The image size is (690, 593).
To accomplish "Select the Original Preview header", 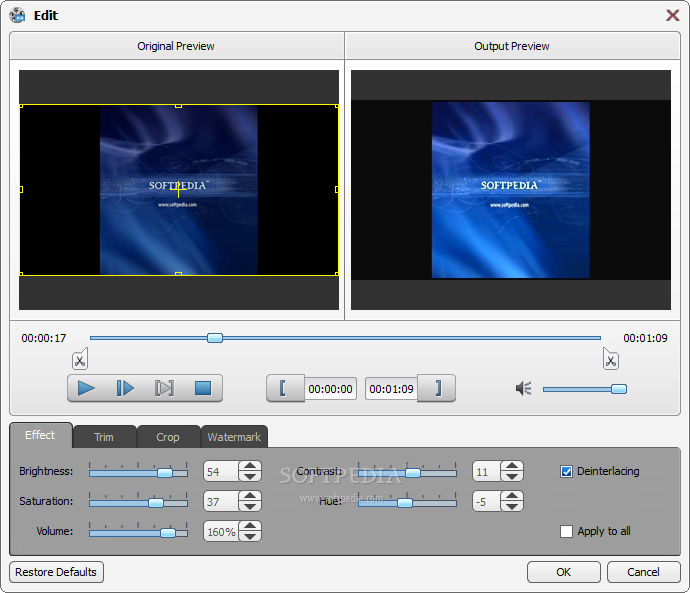I will point(176,46).
